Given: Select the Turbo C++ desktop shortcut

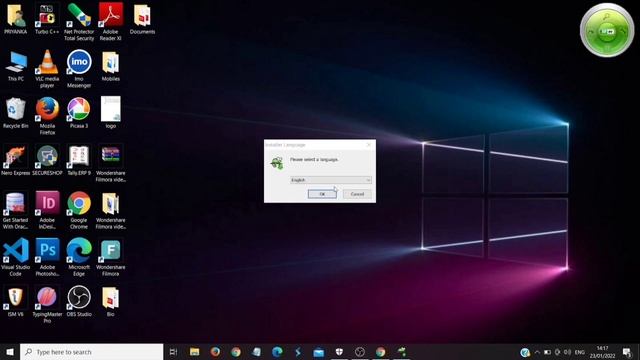Looking at the screenshot, I should (47, 19).
